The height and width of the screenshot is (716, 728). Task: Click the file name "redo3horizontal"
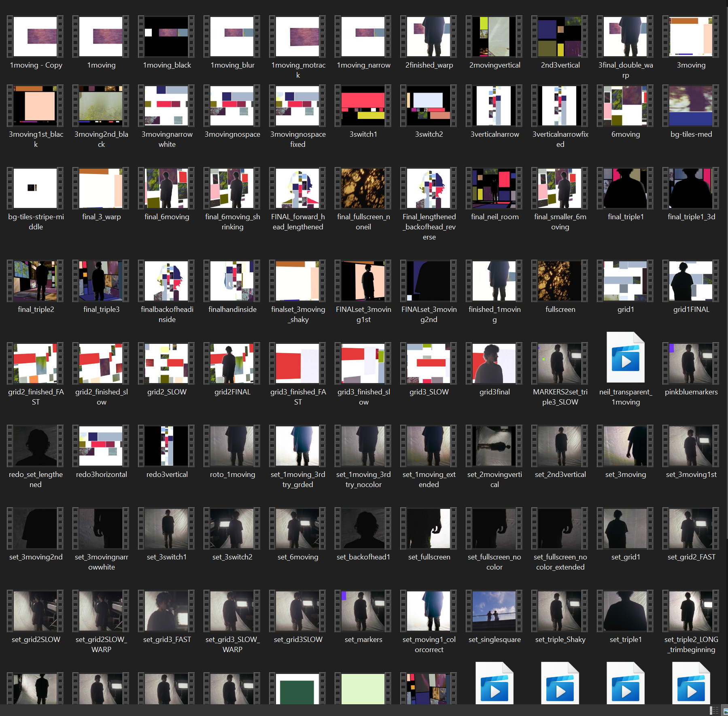point(101,475)
